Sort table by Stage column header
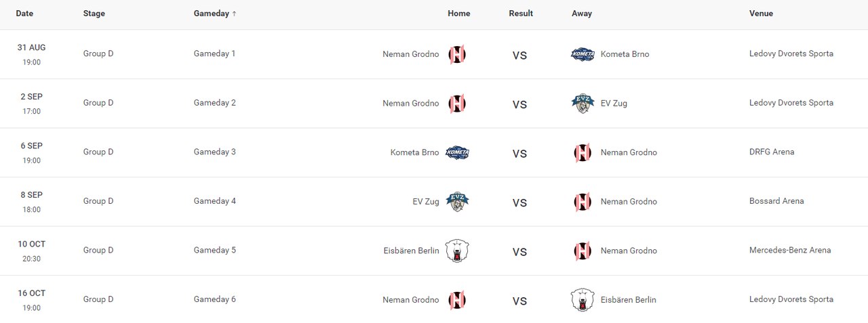The width and height of the screenshot is (868, 323). (x=94, y=14)
